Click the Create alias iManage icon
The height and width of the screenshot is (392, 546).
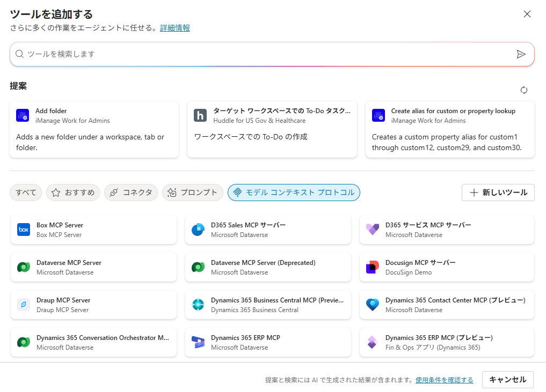click(378, 115)
